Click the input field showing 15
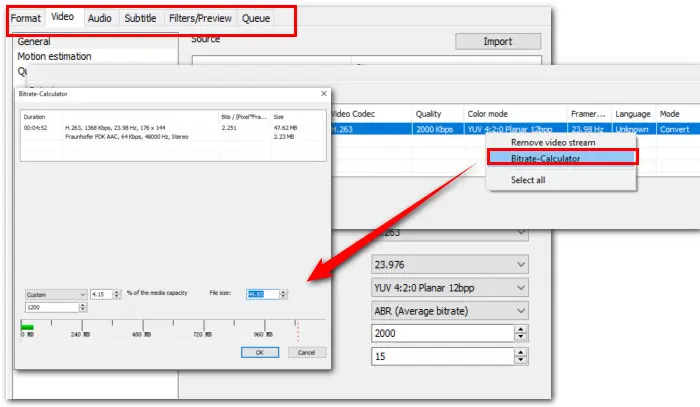Viewport: 700px width, 407px height. point(443,357)
